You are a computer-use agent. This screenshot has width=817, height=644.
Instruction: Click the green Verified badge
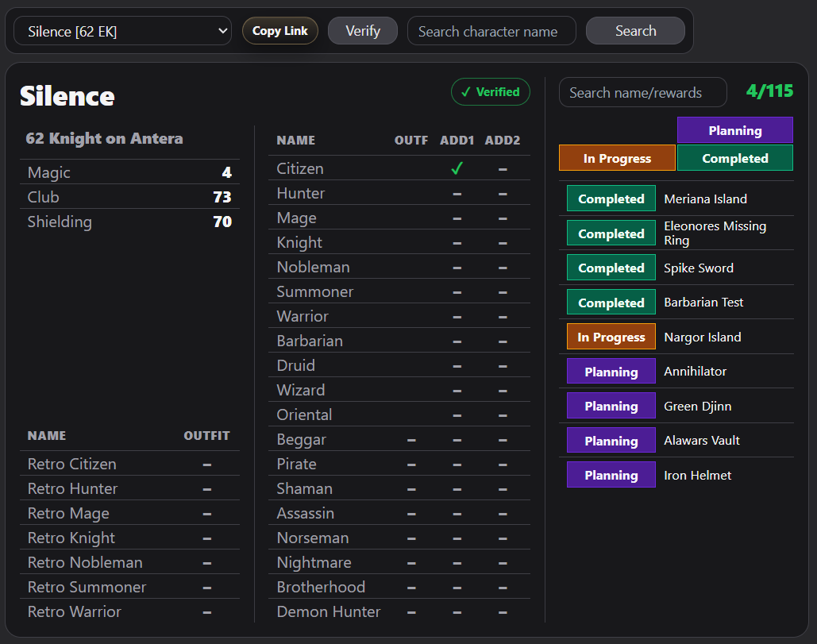click(x=490, y=92)
